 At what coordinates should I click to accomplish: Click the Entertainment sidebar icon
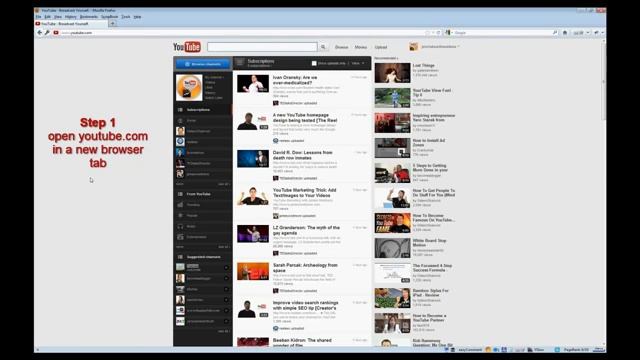pos(180,237)
